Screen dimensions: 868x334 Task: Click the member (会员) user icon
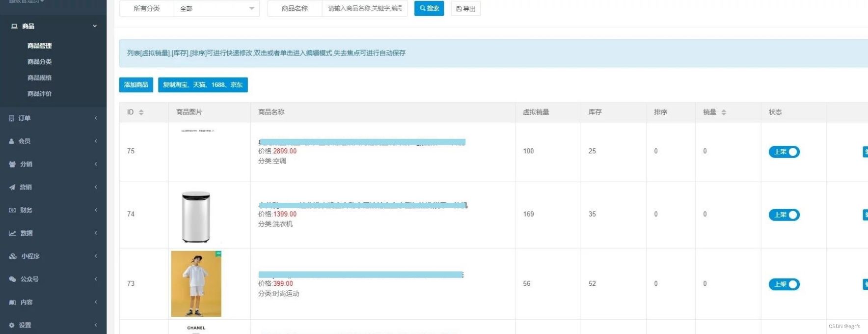[12, 141]
